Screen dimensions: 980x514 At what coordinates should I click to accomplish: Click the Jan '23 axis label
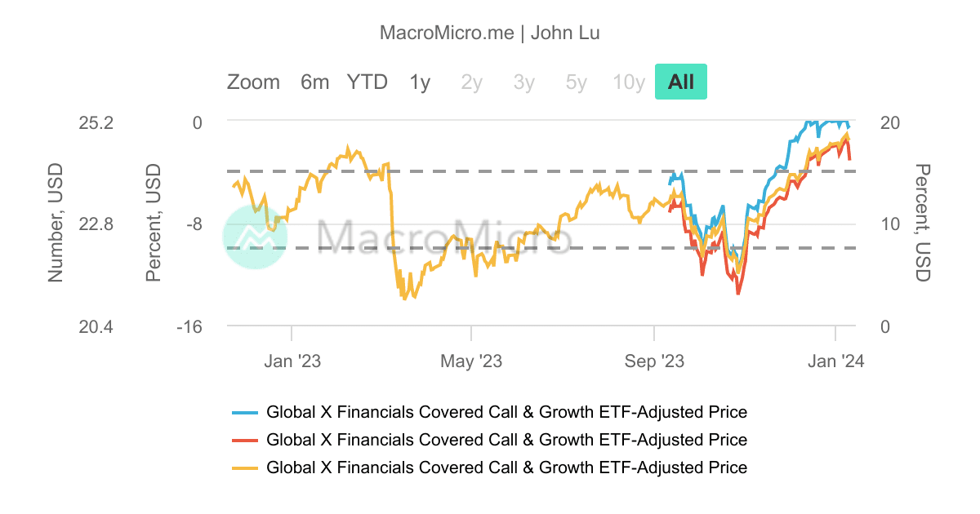click(294, 360)
